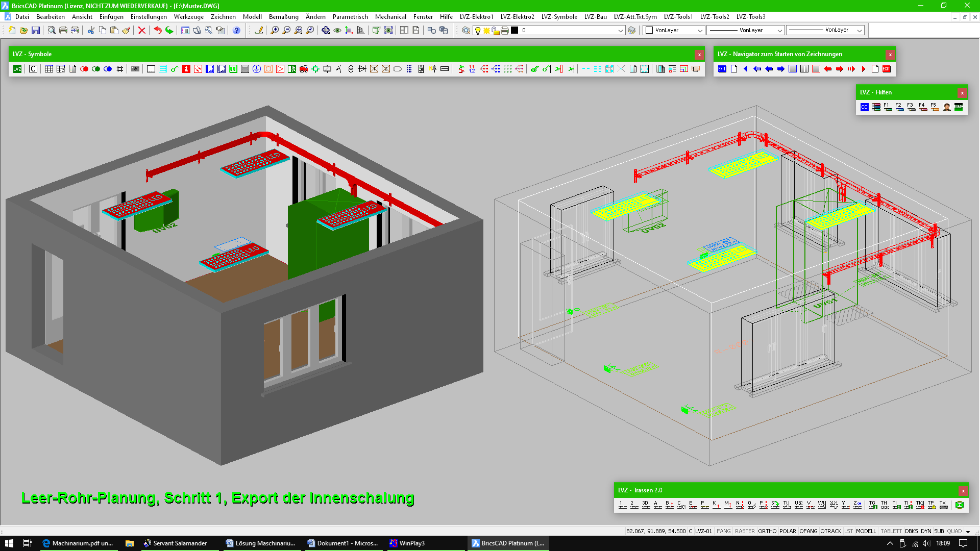Click the green emergency exit symbol icon

292,69
